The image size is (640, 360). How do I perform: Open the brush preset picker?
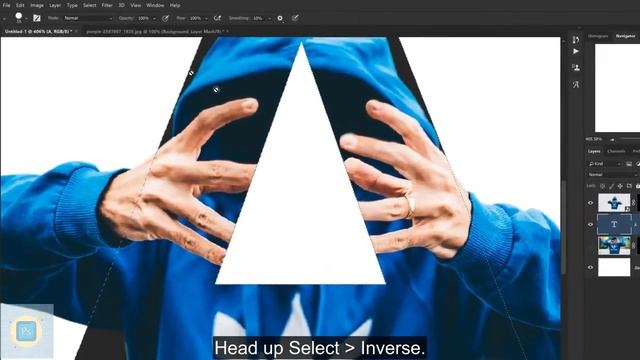click(x=20, y=18)
